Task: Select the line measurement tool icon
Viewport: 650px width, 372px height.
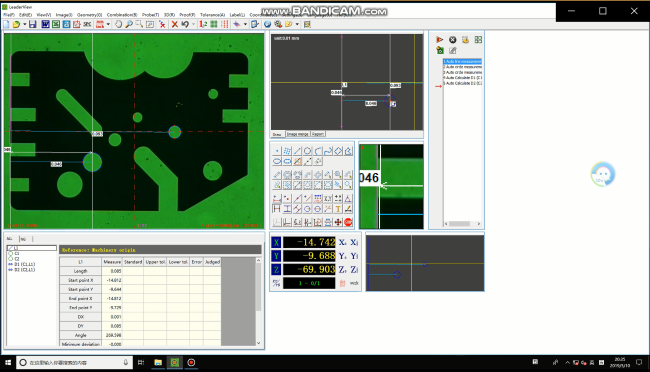Action: coord(297,151)
